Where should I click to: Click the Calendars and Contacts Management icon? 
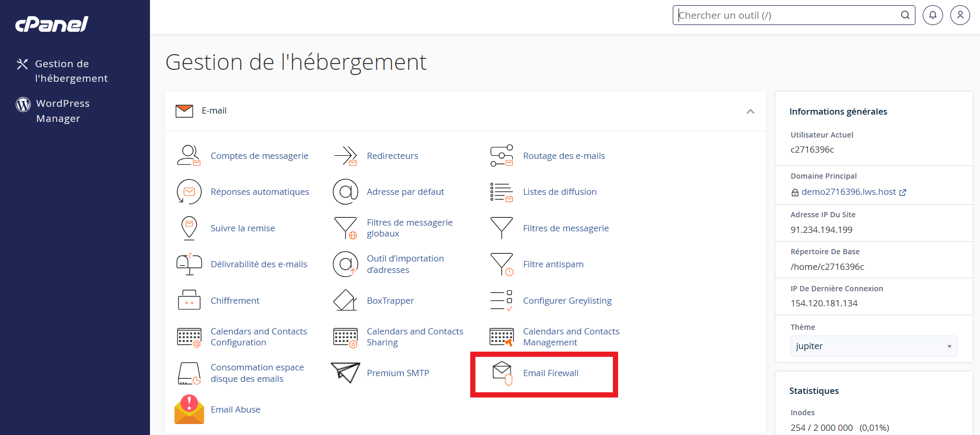(x=501, y=337)
